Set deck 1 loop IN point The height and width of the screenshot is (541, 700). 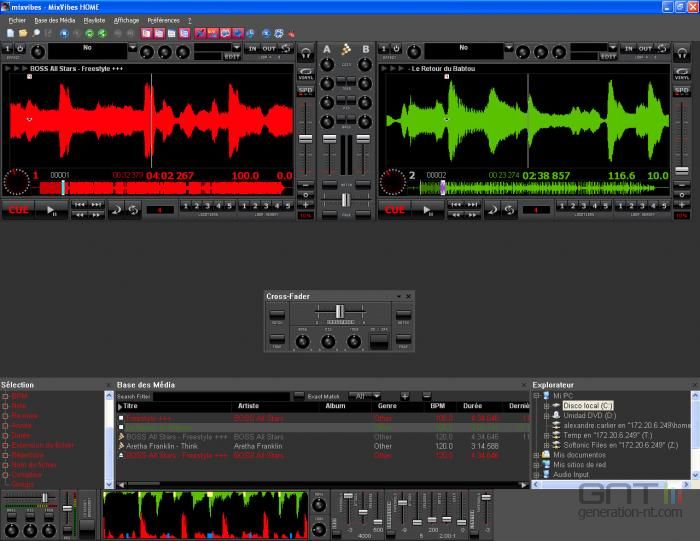[x=252, y=48]
